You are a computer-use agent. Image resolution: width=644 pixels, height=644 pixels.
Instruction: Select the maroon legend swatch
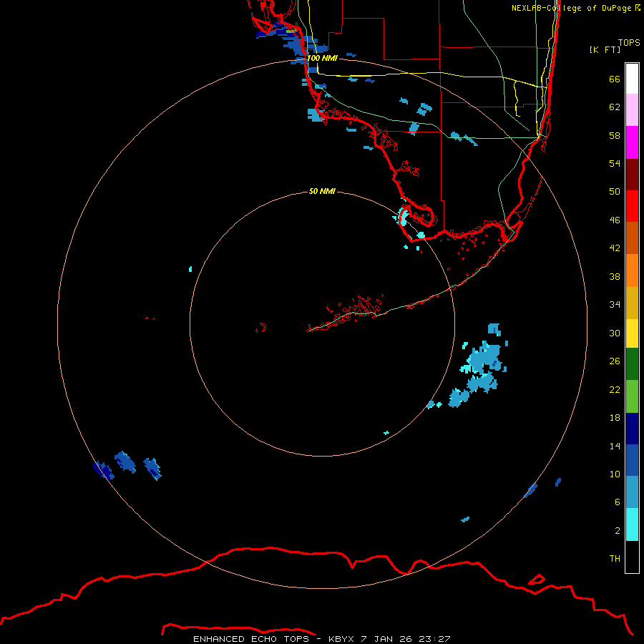632,175
